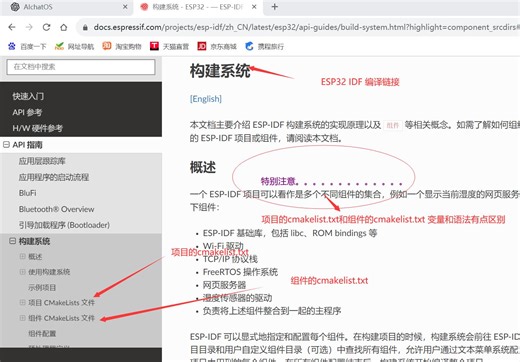The height and width of the screenshot is (362, 520).
Task: Expand 组件 CMakeLists 文件 subsection
Action: [22, 318]
